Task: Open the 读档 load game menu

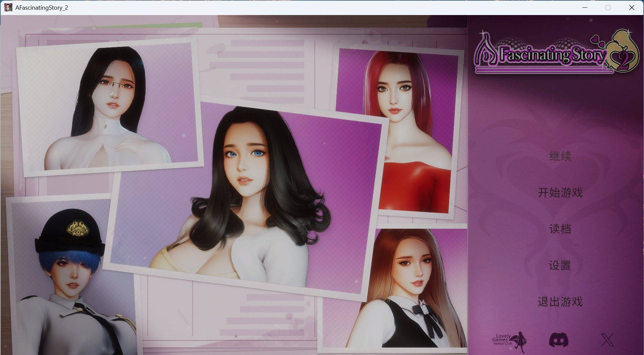Action: click(560, 229)
